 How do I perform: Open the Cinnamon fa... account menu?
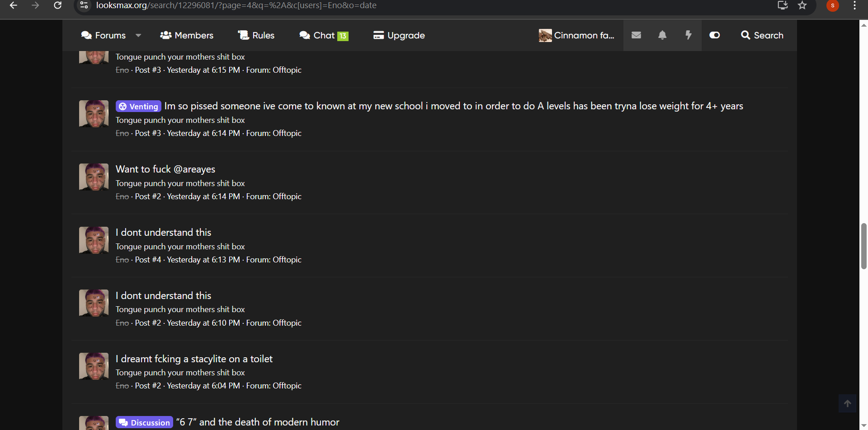pos(576,35)
